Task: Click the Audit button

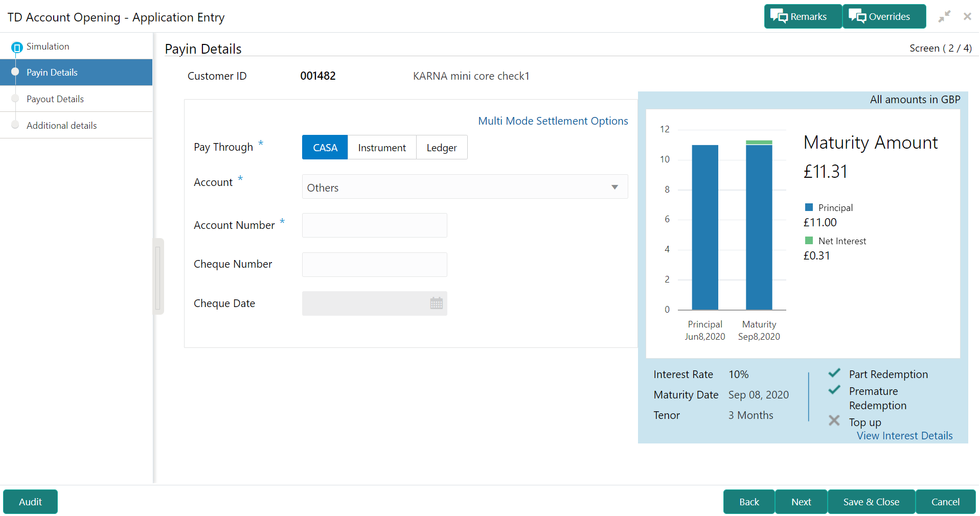Action: click(x=30, y=502)
